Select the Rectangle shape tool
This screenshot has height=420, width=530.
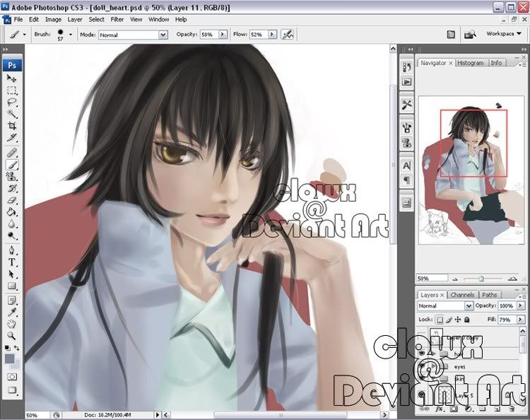click(12, 286)
